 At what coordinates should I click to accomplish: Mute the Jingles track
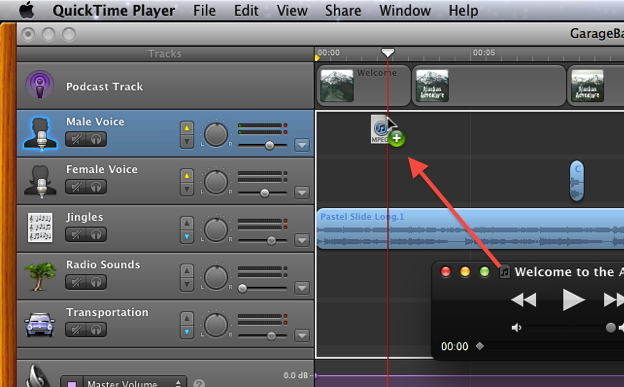coord(76,235)
